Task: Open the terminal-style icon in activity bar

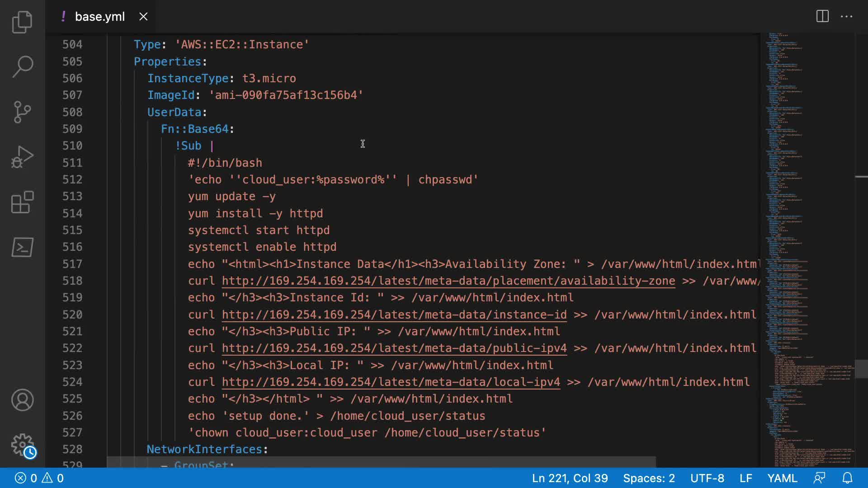Action: 22,247
